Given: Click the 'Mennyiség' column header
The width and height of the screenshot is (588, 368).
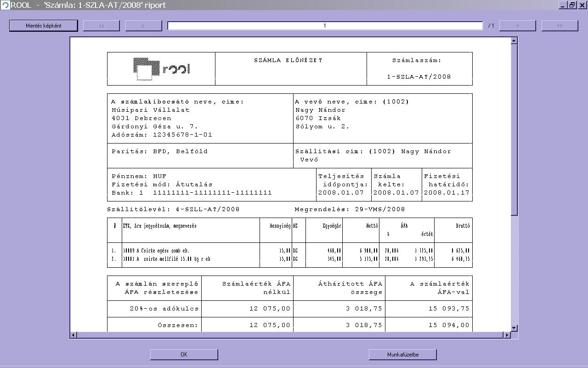Looking at the screenshot, I should pos(280,226).
